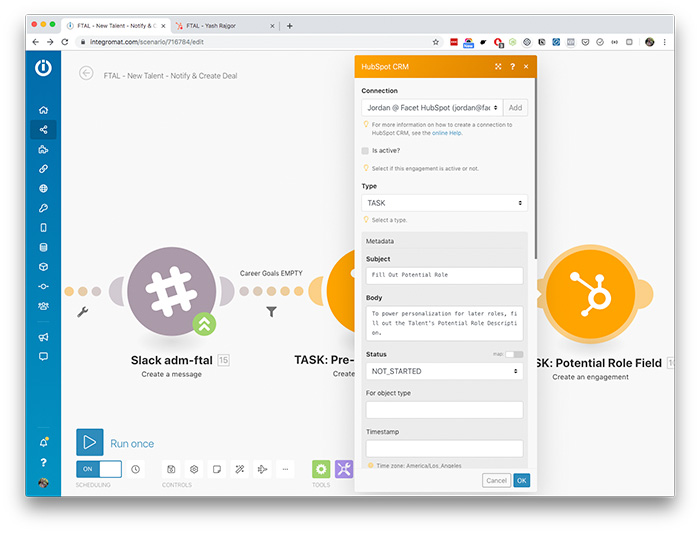Click the For object type input field
Viewport: 700px width, 533px height.
(x=445, y=410)
